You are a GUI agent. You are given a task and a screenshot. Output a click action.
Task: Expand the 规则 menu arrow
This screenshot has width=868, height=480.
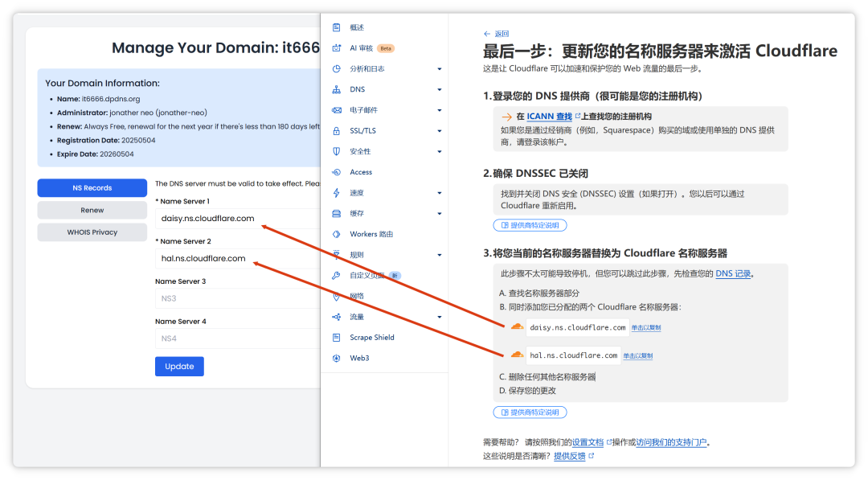pos(440,255)
